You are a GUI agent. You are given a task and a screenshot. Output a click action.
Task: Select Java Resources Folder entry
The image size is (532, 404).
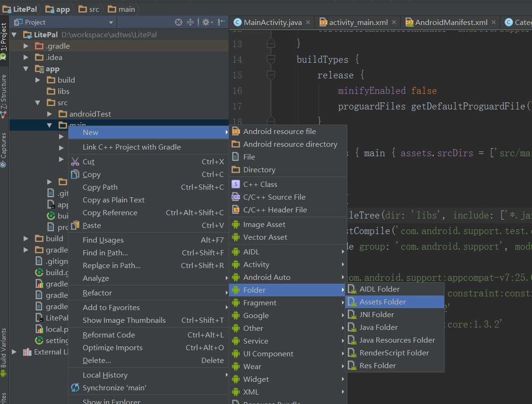(395, 340)
